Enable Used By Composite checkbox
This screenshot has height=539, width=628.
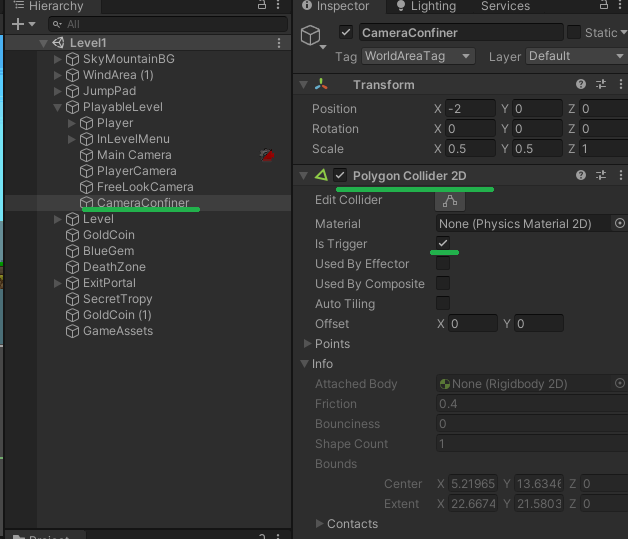coord(443,283)
